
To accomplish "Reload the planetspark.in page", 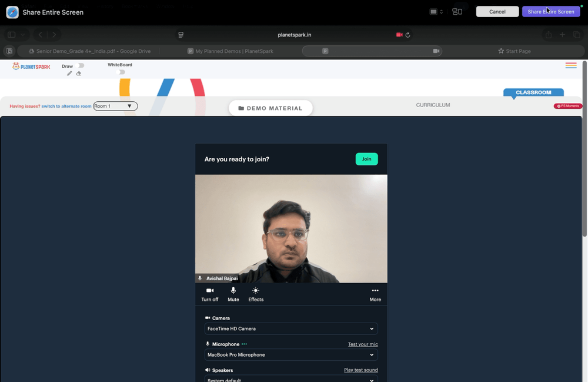I will pos(408,35).
